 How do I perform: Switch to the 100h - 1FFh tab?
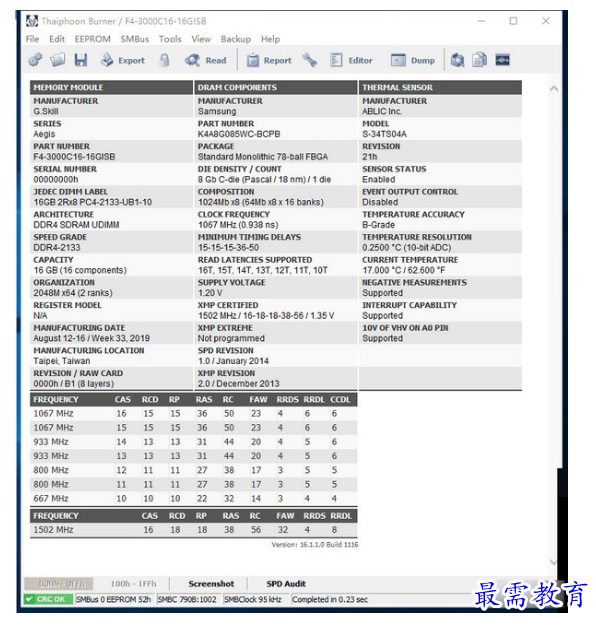(133, 584)
